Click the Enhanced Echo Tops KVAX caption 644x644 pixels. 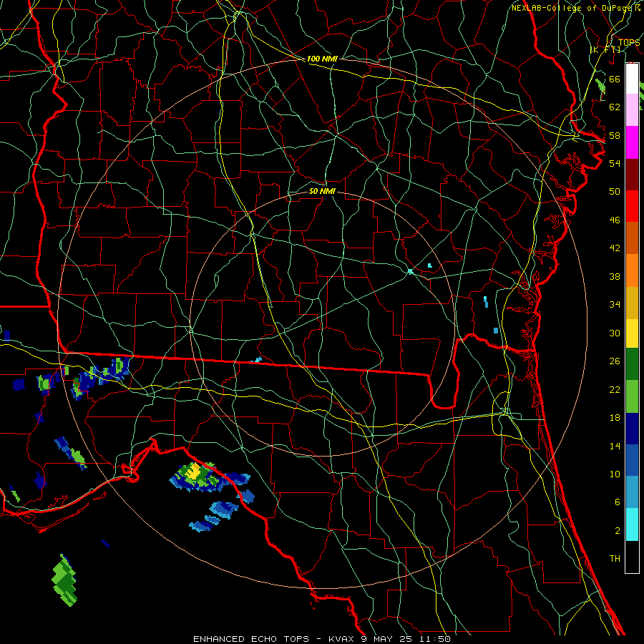(321, 639)
